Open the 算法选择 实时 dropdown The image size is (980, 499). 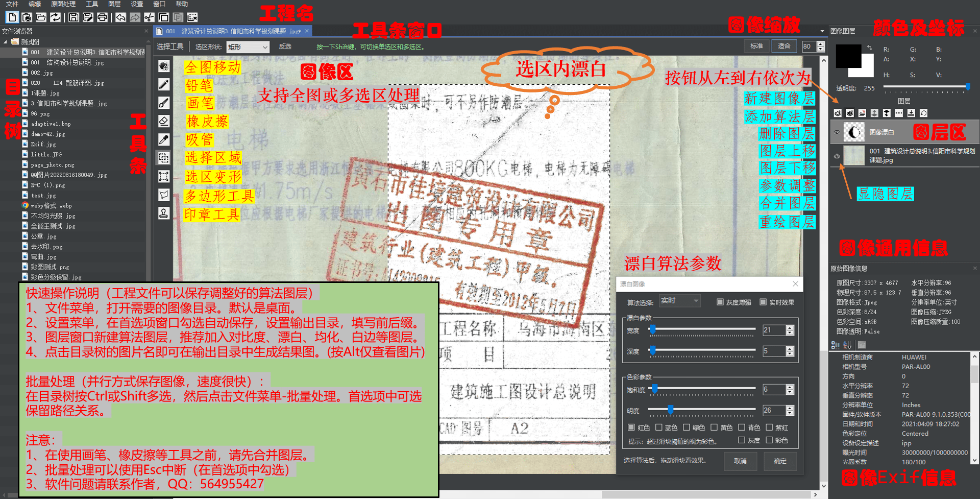point(680,301)
